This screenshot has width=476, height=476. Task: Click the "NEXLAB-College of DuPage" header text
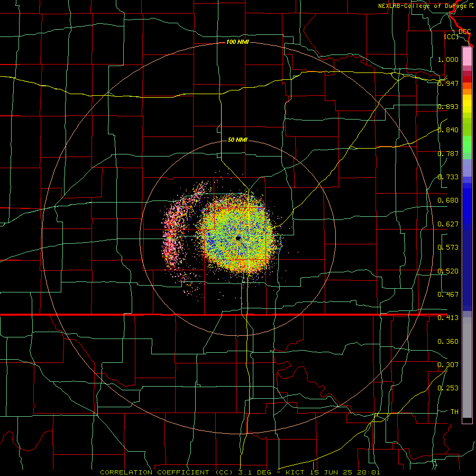pyautogui.click(x=424, y=6)
